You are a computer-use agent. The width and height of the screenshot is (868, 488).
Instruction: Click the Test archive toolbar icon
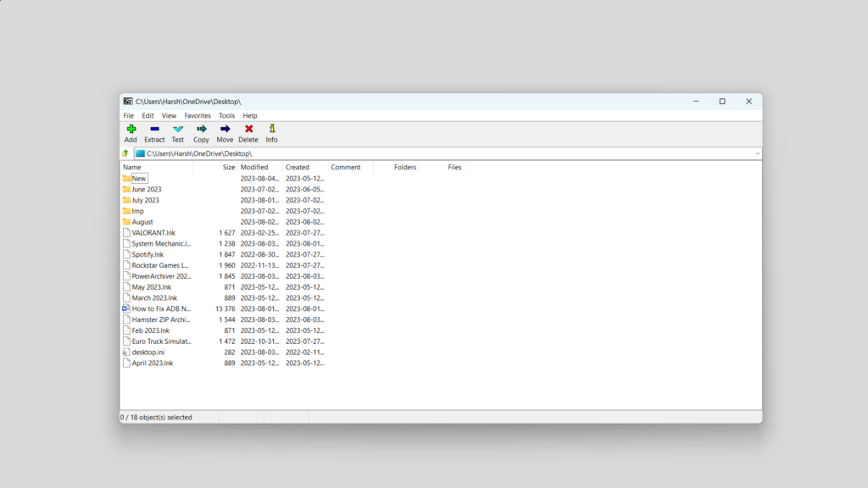coord(178,130)
